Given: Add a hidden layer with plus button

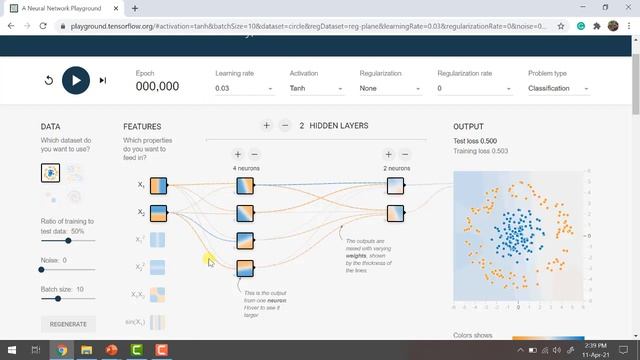Looking at the screenshot, I should point(267,126).
